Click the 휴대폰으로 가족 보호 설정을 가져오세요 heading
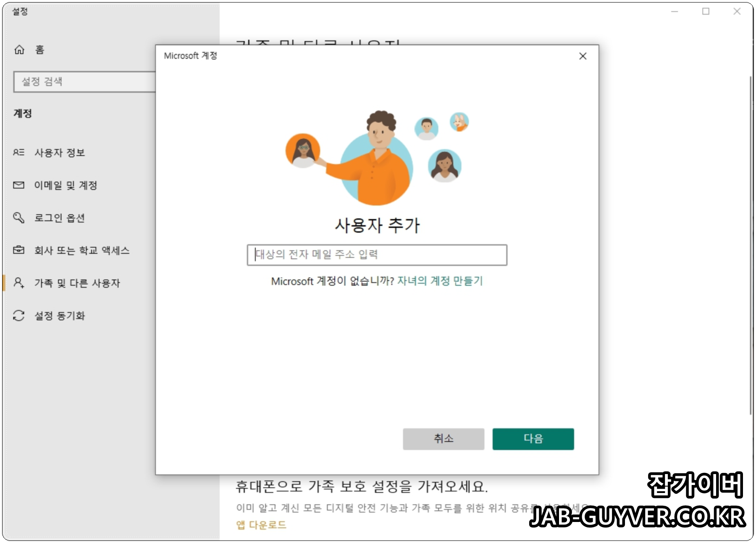The image size is (756, 543). [362, 486]
